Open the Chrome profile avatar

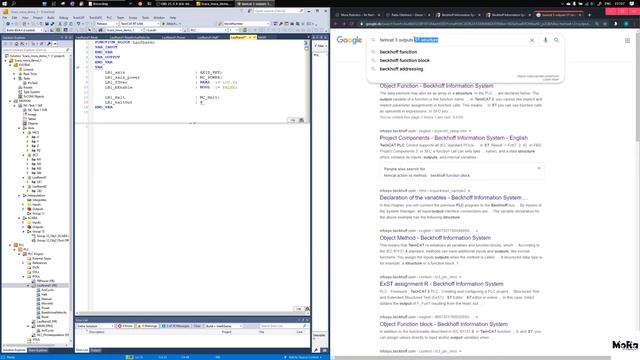click(x=626, y=24)
